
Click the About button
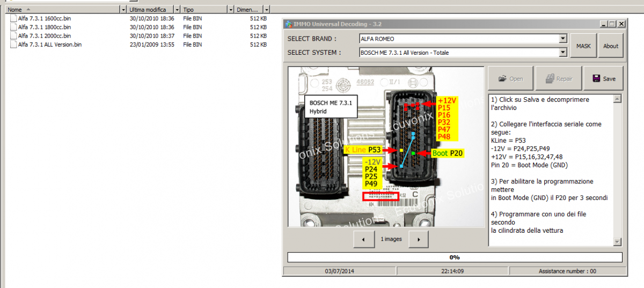click(x=611, y=46)
